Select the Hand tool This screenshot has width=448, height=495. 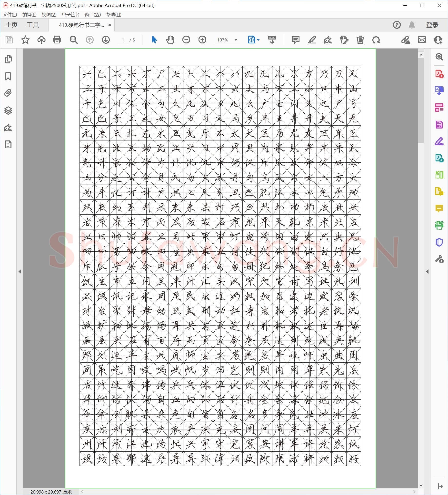pyautogui.click(x=170, y=40)
